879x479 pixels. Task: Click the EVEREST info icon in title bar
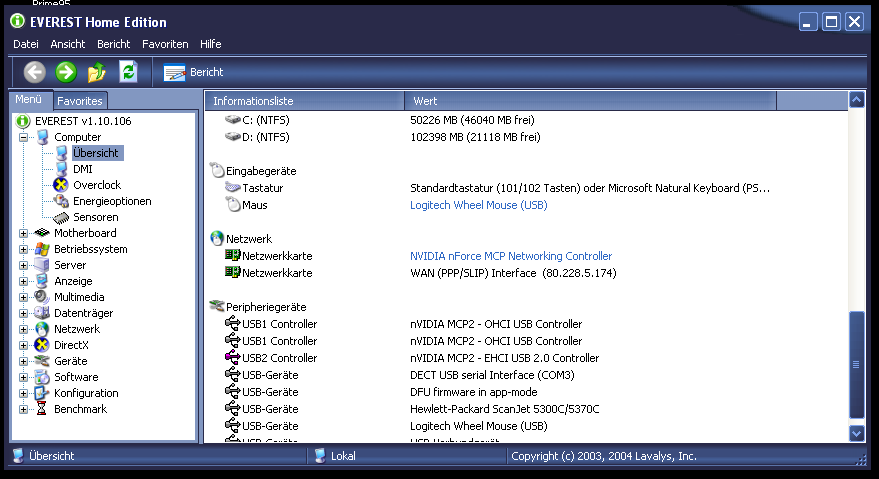point(17,21)
